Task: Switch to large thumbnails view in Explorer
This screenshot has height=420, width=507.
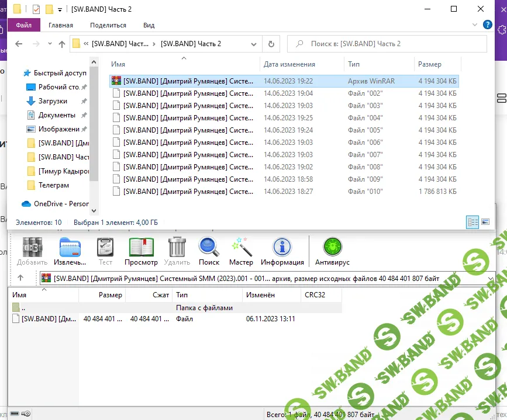Action: (485, 222)
